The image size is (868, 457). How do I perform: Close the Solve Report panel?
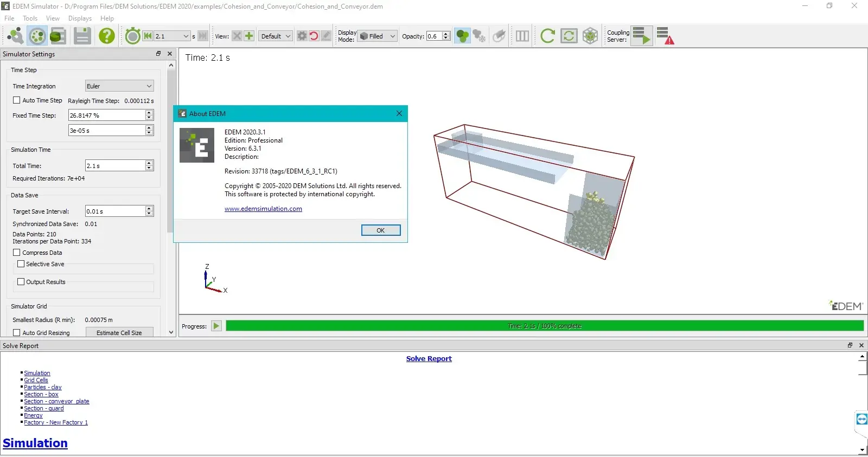(x=861, y=345)
